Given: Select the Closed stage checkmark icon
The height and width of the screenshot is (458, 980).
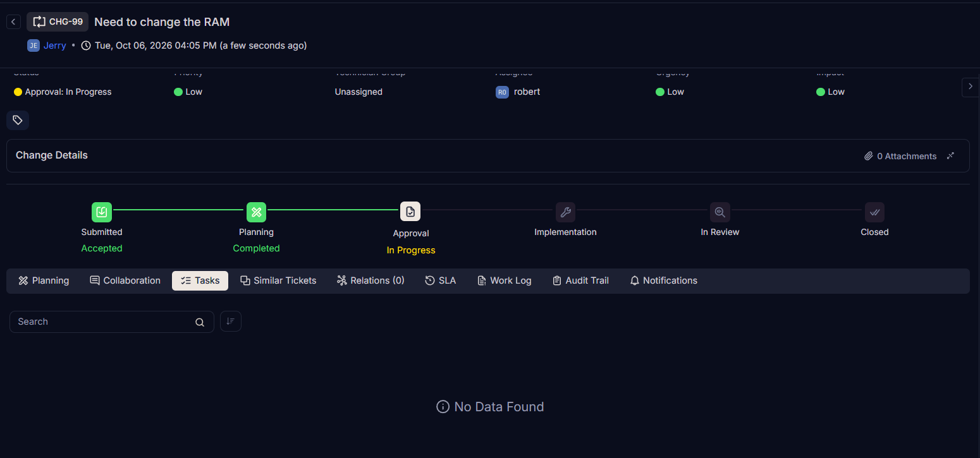Looking at the screenshot, I should pyautogui.click(x=874, y=212).
